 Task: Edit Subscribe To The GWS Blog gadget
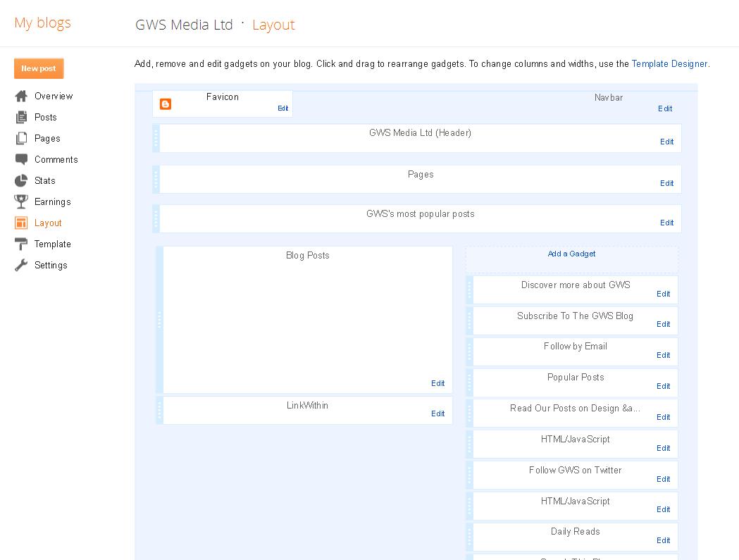pos(664,324)
